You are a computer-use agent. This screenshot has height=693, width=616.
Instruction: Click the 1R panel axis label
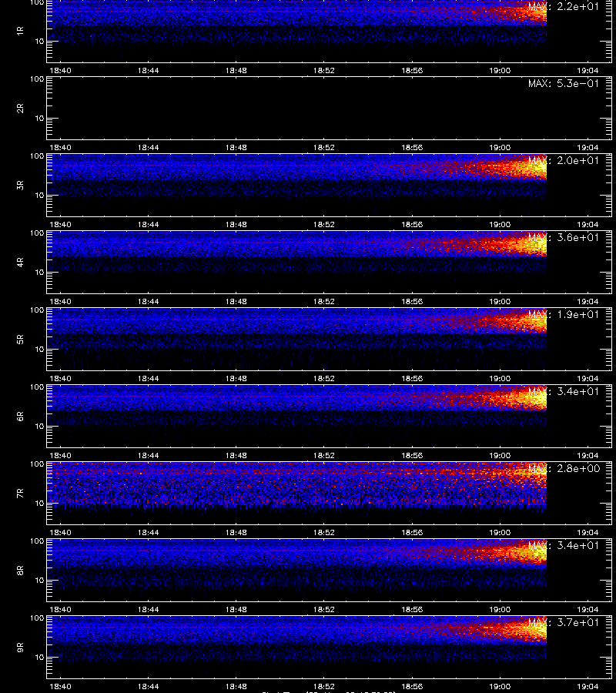click(20, 31)
